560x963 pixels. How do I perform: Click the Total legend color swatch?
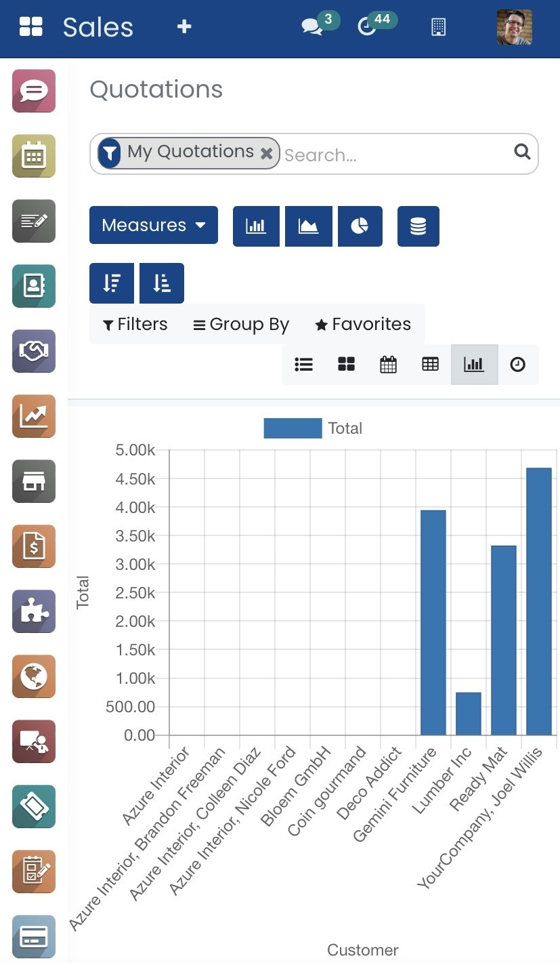pos(293,428)
